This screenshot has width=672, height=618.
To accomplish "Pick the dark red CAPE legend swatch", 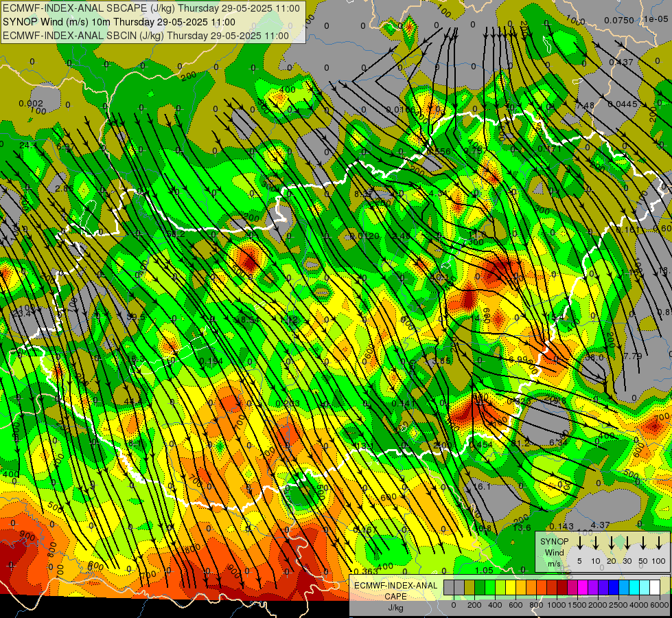I will tap(562, 588).
